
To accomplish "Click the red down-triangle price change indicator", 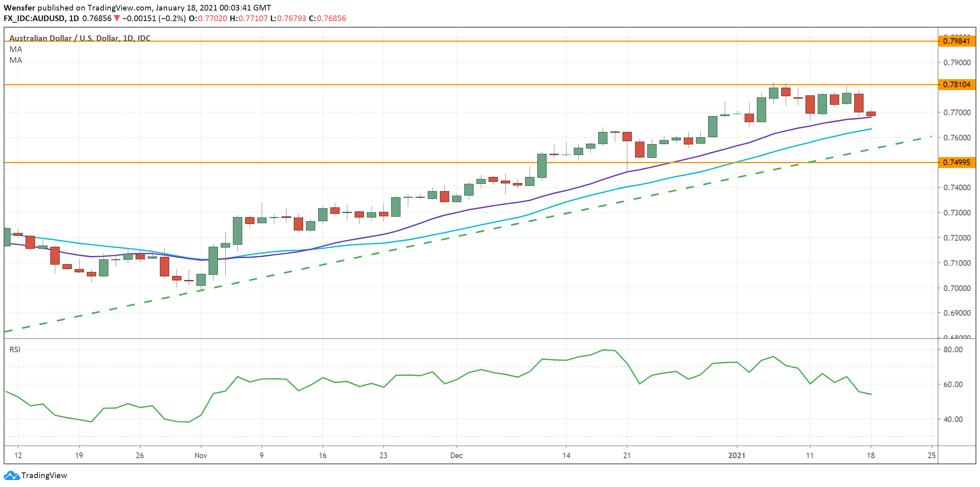I will point(117,18).
